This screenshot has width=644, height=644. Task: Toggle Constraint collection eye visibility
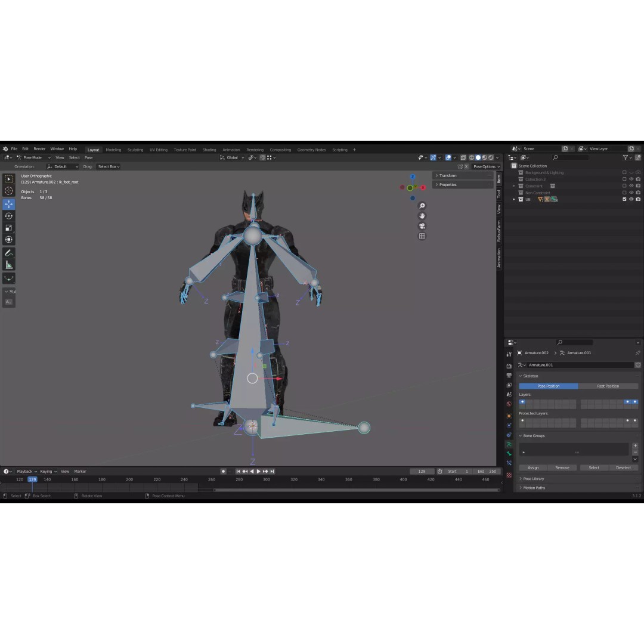coord(631,185)
